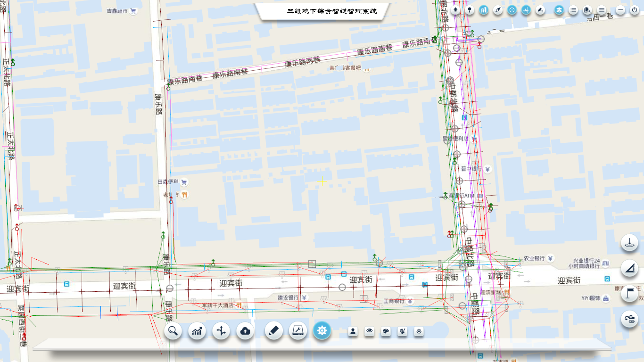Click the power exit button
The width and height of the screenshot is (644, 362).
tap(635, 10)
